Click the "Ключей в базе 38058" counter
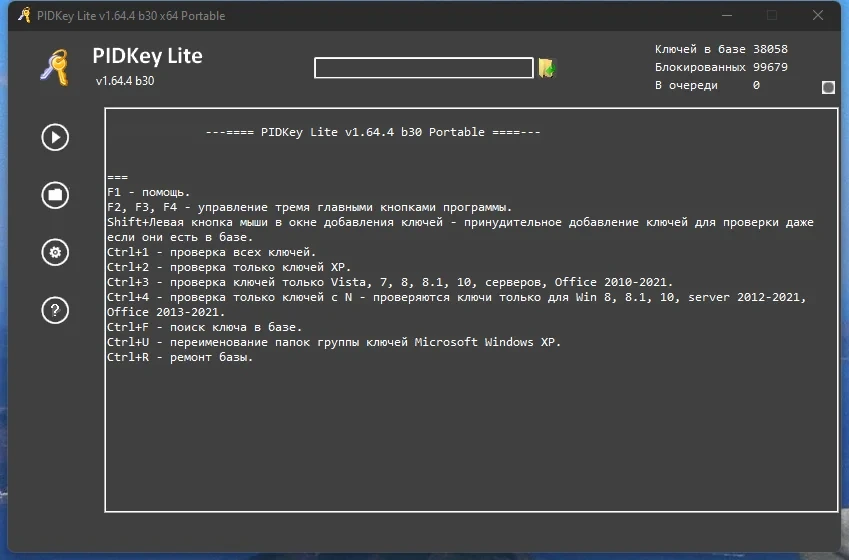 coord(721,49)
